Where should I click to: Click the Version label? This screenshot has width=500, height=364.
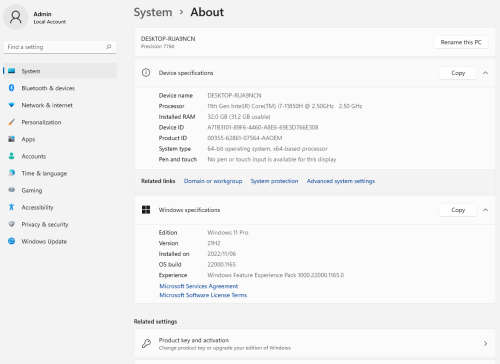pos(168,243)
